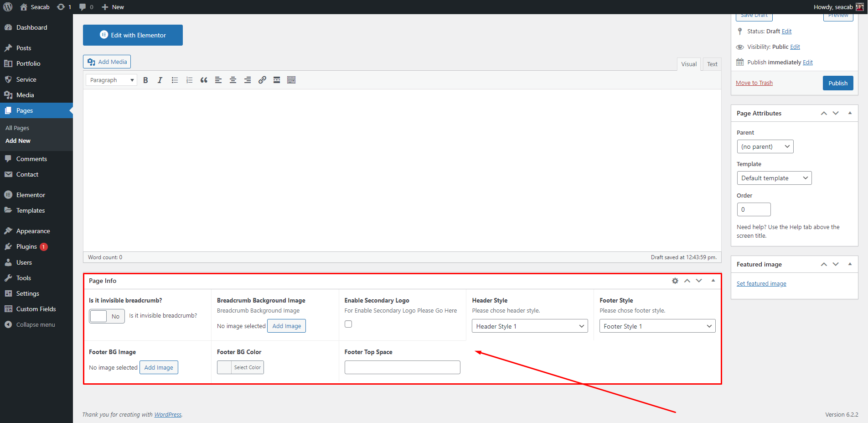Open the Header Style dropdown
The width and height of the screenshot is (868, 423).
coord(529,326)
